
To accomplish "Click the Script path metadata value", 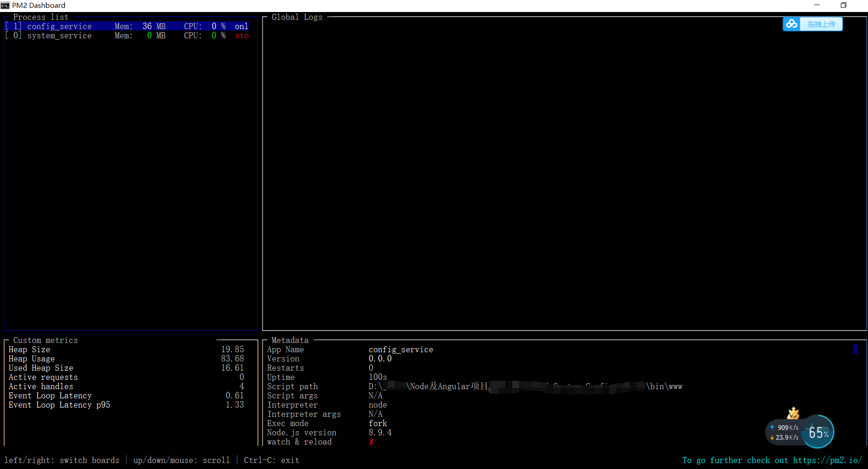I will click(x=525, y=386).
